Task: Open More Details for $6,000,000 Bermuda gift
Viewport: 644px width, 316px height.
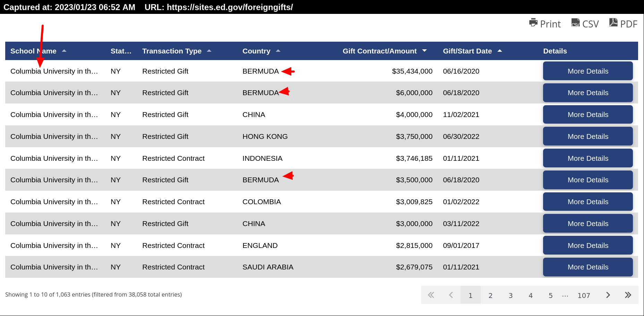Action: [x=588, y=93]
